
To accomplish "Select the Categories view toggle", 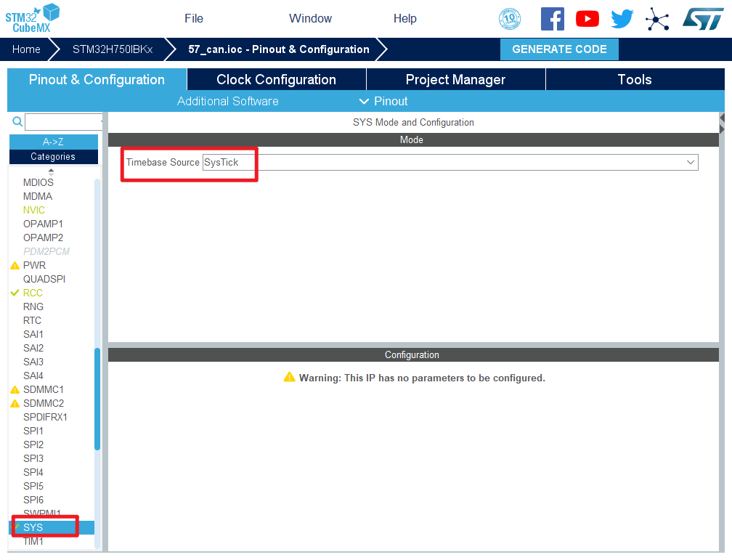I will point(53,156).
